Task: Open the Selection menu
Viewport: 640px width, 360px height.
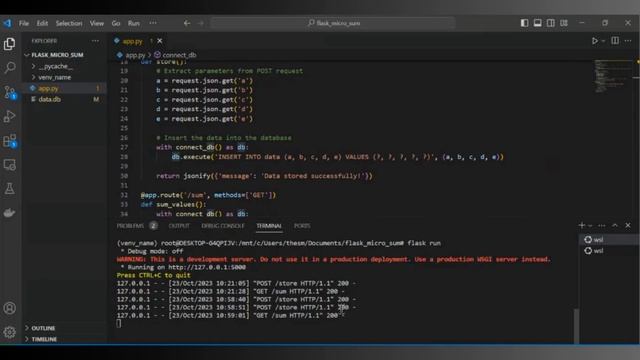Action: [x=69, y=23]
